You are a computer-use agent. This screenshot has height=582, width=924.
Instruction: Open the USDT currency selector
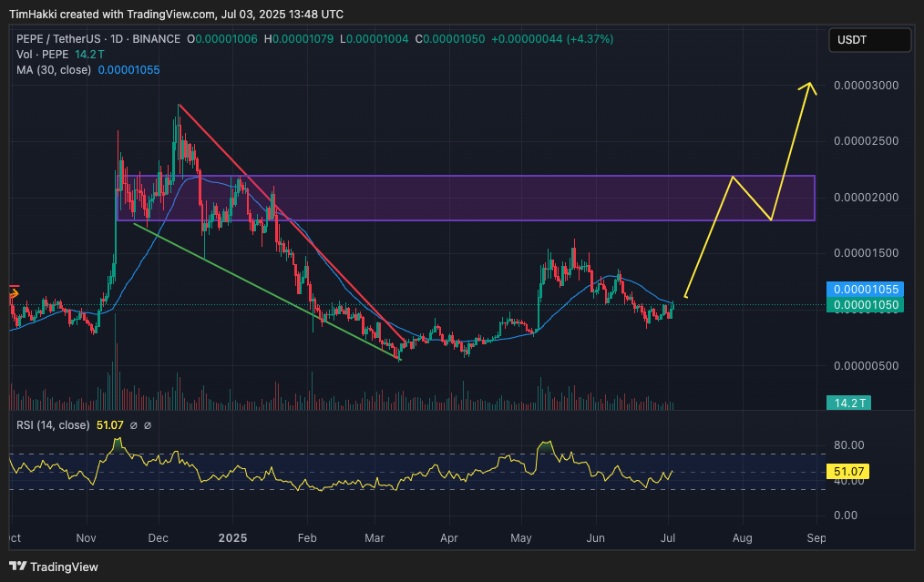pos(870,40)
